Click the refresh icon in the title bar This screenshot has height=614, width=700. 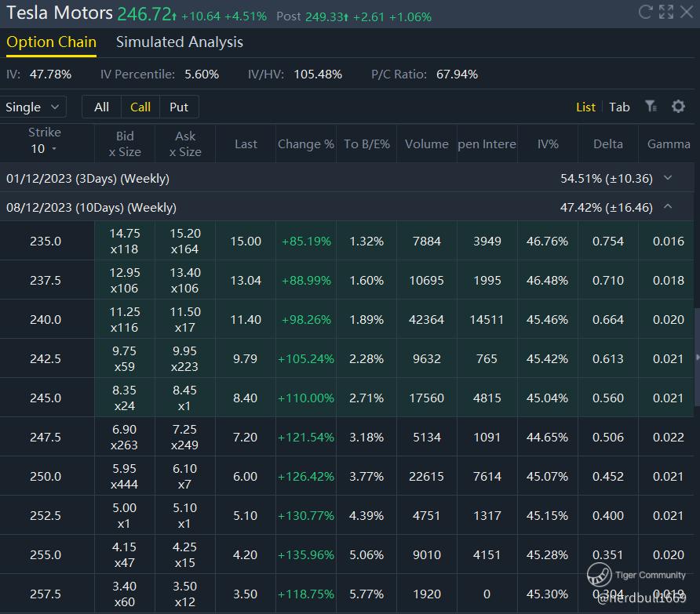click(x=646, y=12)
